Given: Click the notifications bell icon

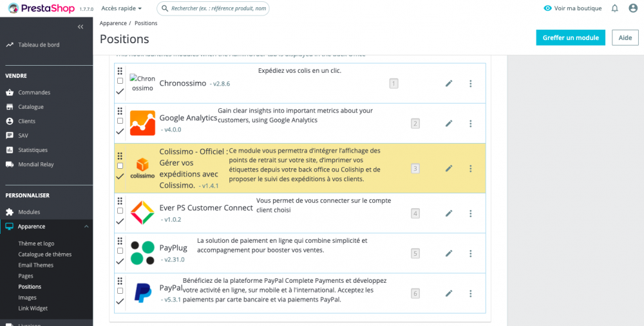Looking at the screenshot, I should point(615,8).
